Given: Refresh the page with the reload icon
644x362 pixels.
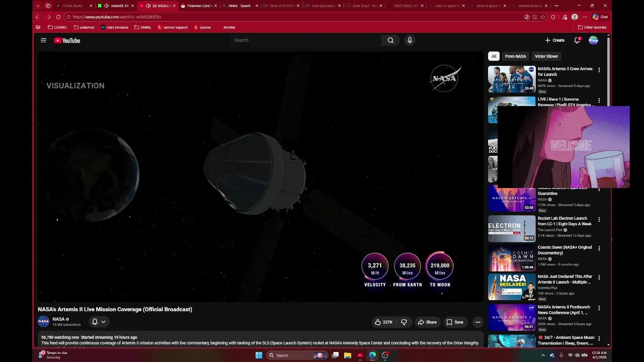Looking at the screenshot, I should (58, 17).
